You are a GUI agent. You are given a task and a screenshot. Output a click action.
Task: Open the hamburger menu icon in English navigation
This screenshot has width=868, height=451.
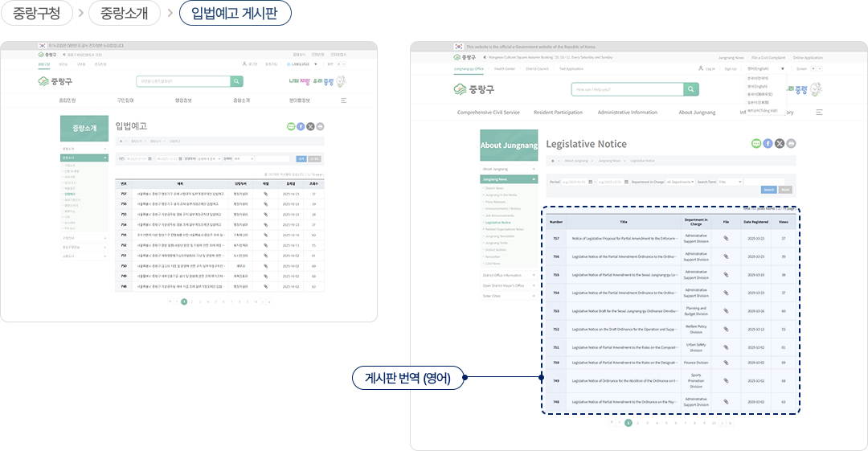819,113
